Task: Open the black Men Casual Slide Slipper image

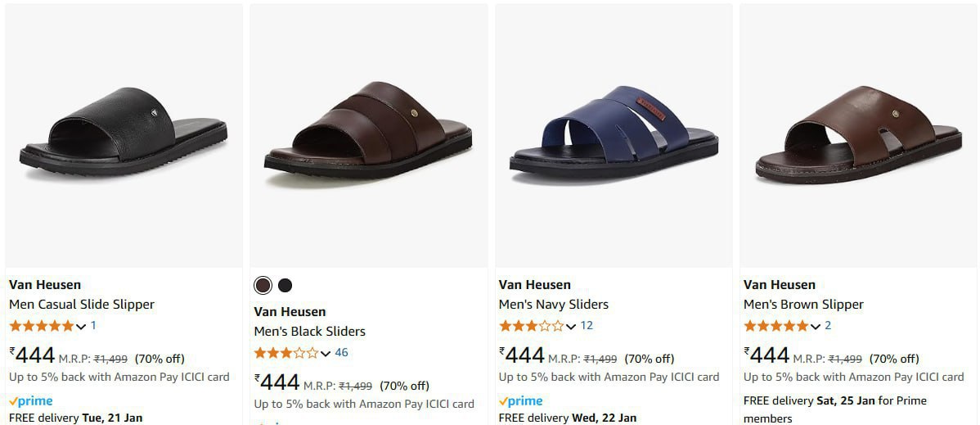Action: click(x=124, y=134)
